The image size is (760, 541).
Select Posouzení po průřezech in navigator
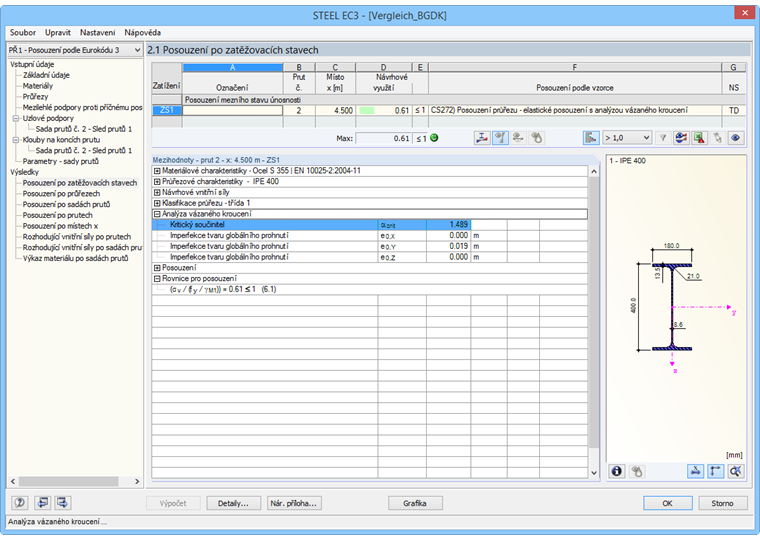pos(61,193)
